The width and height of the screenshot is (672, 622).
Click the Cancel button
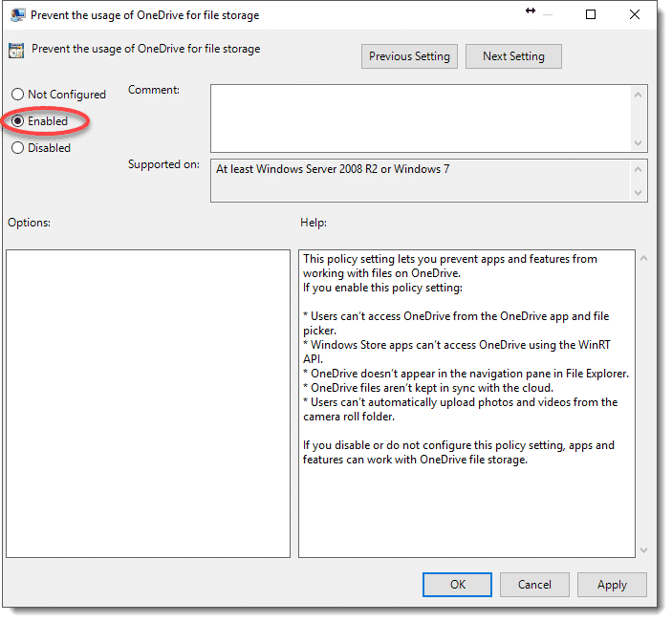pos(534,585)
